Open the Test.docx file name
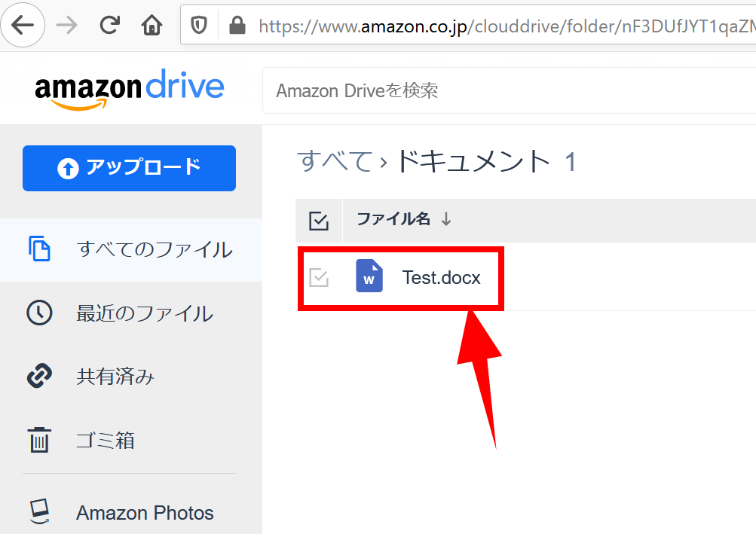 [x=441, y=278]
